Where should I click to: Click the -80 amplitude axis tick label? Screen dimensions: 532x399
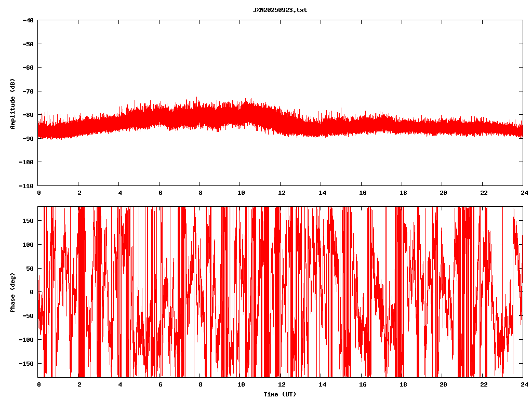[28, 115]
